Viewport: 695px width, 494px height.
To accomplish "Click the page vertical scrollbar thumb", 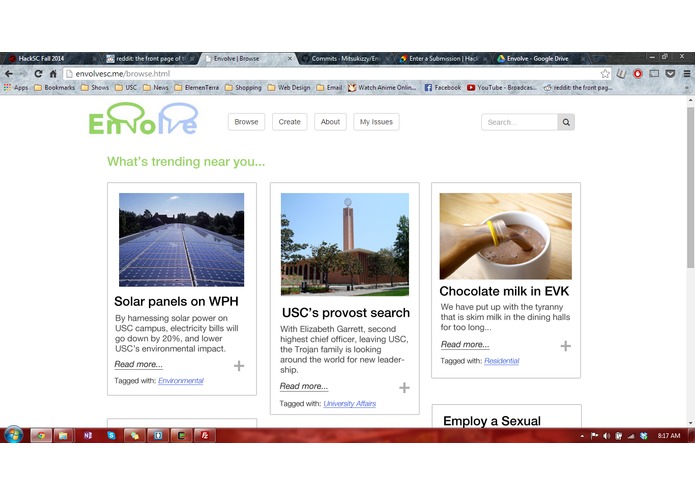I will [691, 186].
